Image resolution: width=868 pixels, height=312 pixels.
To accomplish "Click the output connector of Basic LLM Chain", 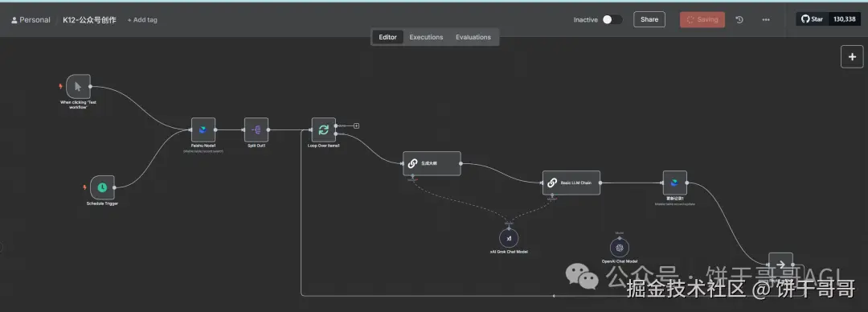I will pyautogui.click(x=600, y=183).
